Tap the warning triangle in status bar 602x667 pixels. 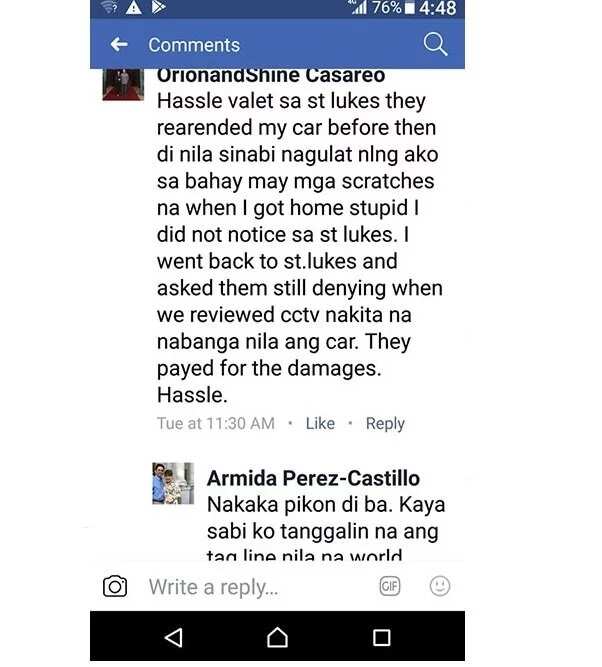tap(134, 7)
